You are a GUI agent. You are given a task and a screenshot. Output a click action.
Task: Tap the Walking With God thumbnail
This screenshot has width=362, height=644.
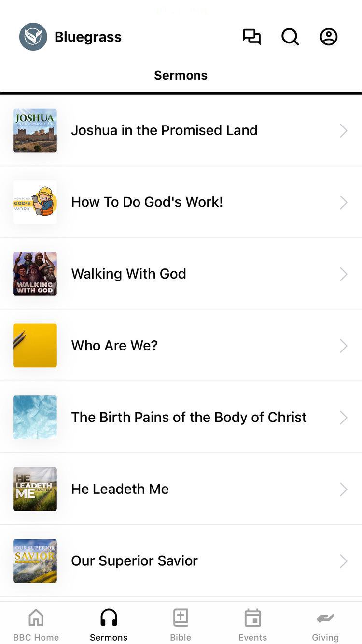pyautogui.click(x=35, y=274)
